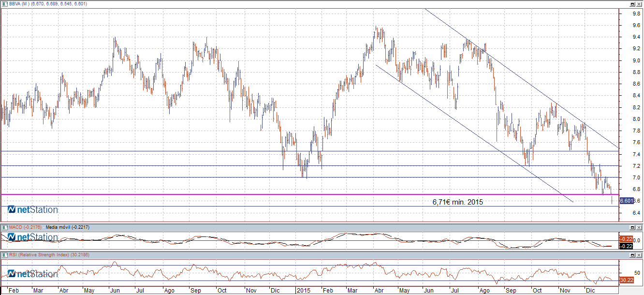Click the magenta 6.71 support line

pos(309,194)
